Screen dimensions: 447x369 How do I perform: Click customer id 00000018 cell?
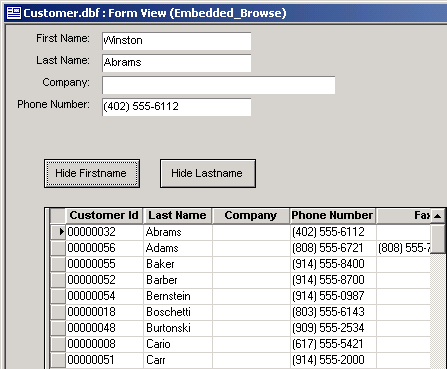point(105,312)
